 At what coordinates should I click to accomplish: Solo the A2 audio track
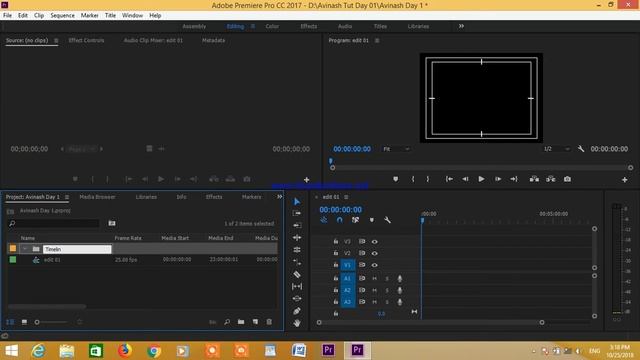[x=387, y=290]
